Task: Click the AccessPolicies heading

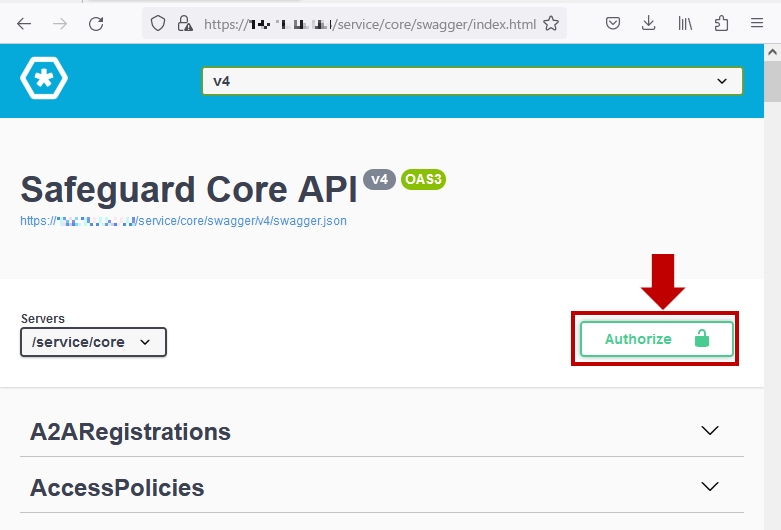Action: (117, 488)
